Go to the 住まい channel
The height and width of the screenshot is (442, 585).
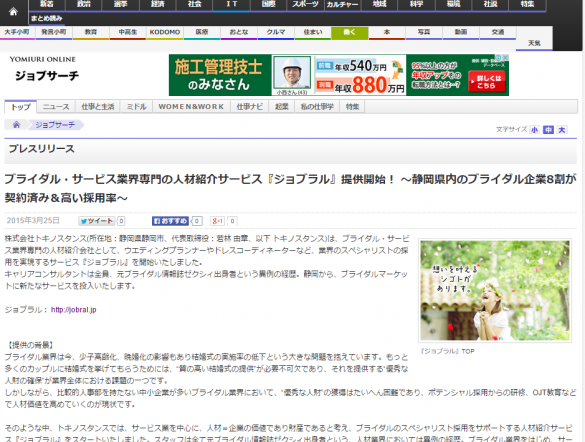coord(313,32)
